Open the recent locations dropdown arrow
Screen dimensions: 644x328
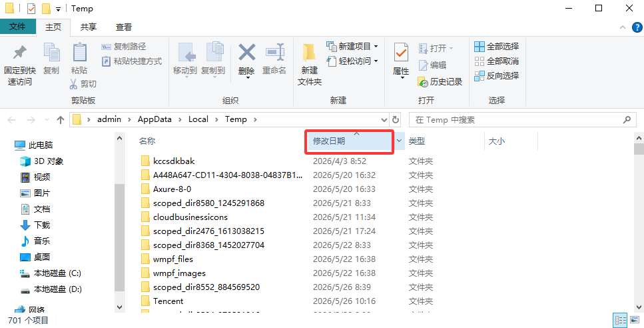point(47,120)
